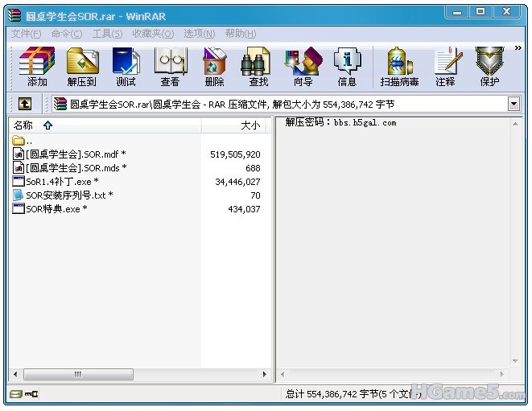Open the 收藏夹(O) menu

click(153, 34)
